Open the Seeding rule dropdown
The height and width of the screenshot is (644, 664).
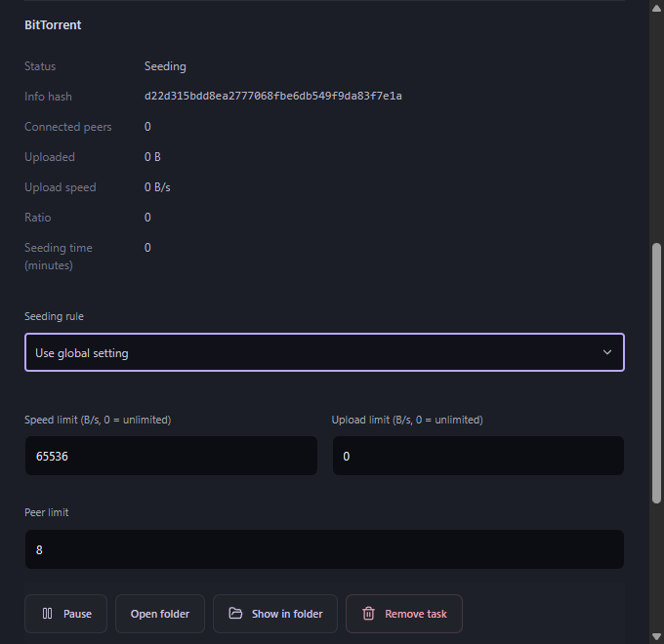[324, 352]
